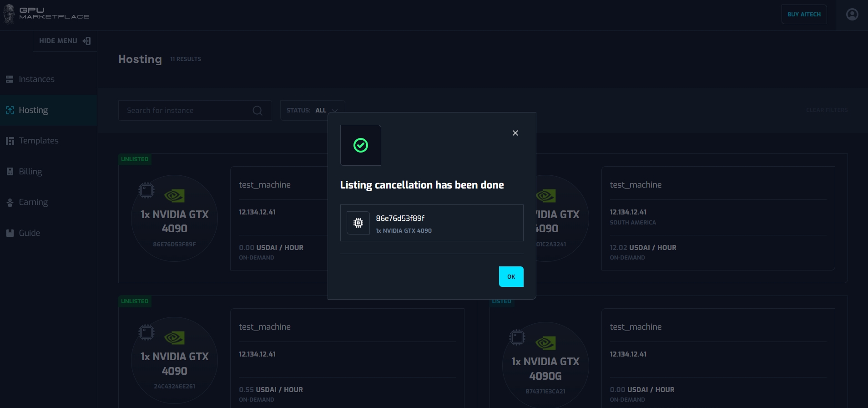Viewport: 868px width, 408px height.
Task: Close the cancellation dialog with X
Action: (515, 133)
